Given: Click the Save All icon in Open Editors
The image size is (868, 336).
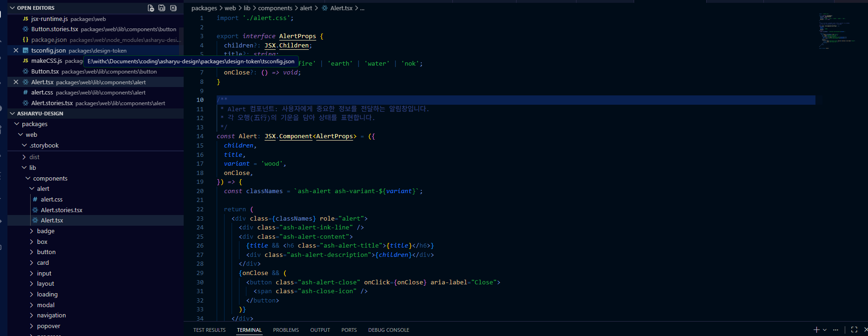Looking at the screenshot, I should pos(162,8).
